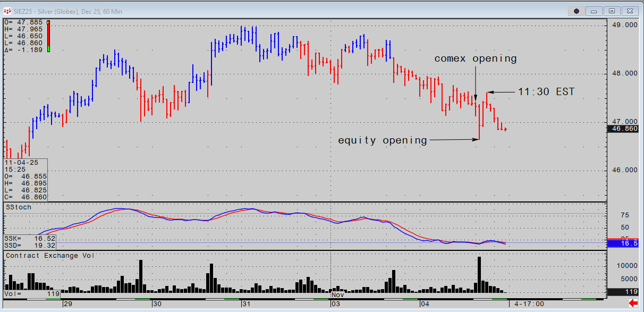
Task: Click the 46.000 price scale label
Action: point(624,170)
